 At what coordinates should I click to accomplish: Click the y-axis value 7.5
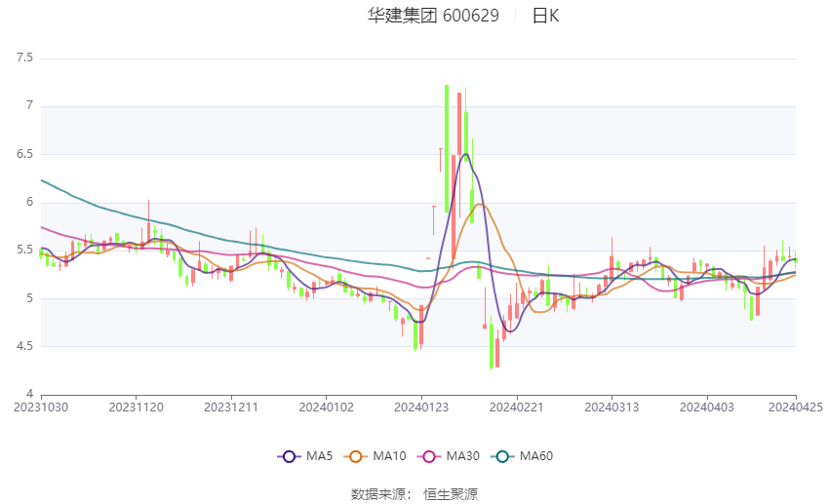(24, 58)
